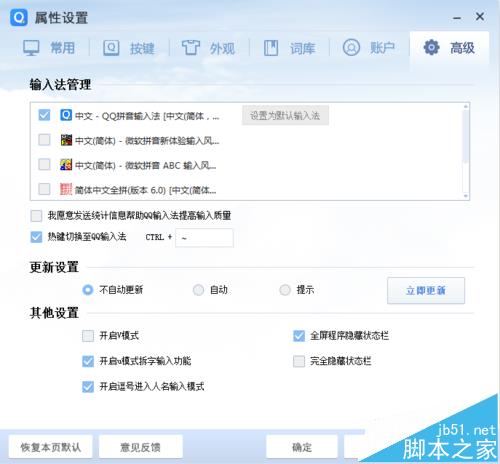Select 中文(简体) - 微软拼音新体验 row text
Screen dimensions: 500x464
tap(147, 141)
